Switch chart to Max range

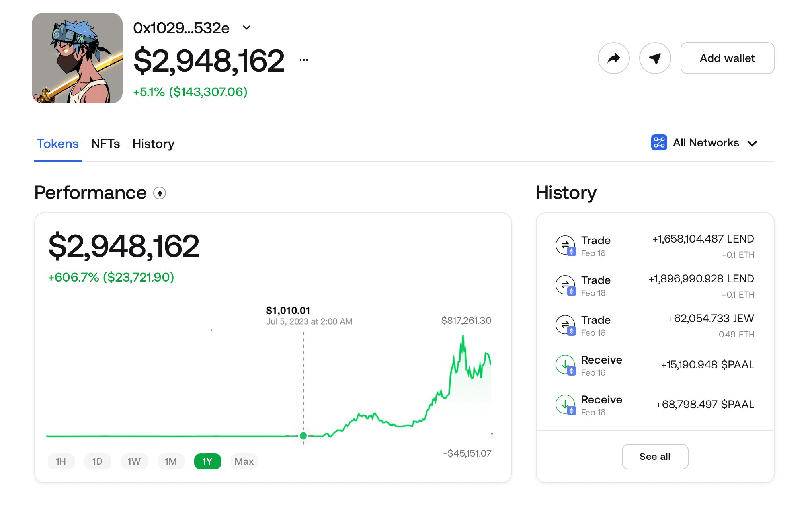[244, 461]
